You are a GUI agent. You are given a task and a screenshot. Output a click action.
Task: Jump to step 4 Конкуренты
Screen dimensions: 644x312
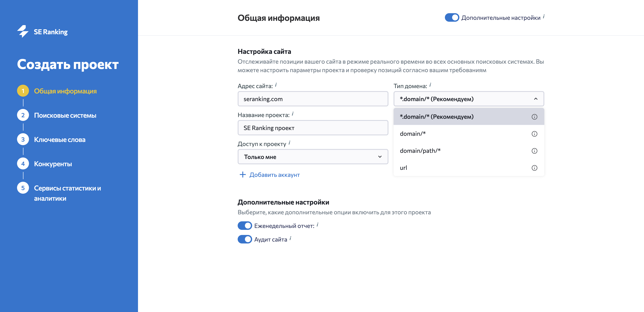click(53, 164)
